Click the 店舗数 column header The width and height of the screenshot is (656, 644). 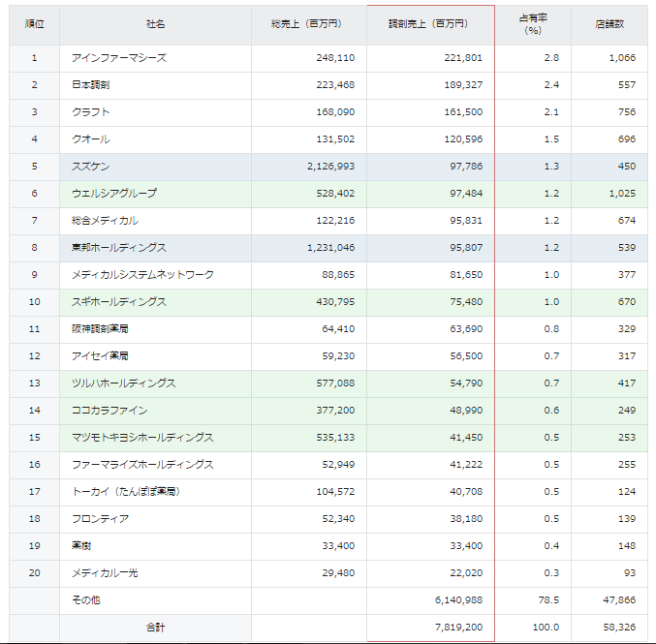click(609, 24)
